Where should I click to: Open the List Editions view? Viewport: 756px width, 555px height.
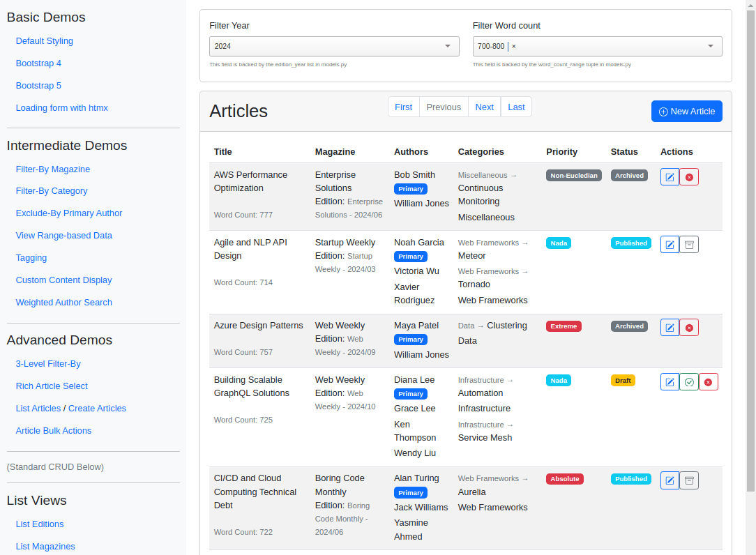coord(39,524)
